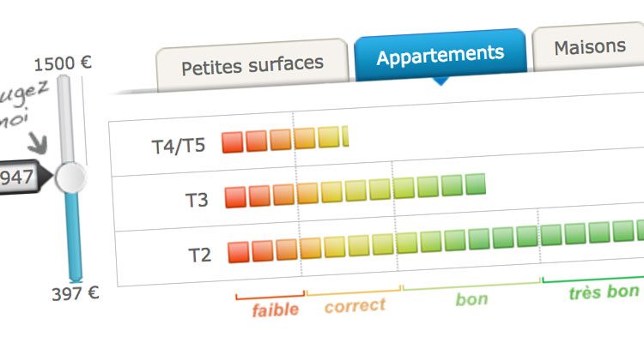This screenshot has height=343, width=644.
Task: Click the correct rating label
Action: (x=355, y=305)
